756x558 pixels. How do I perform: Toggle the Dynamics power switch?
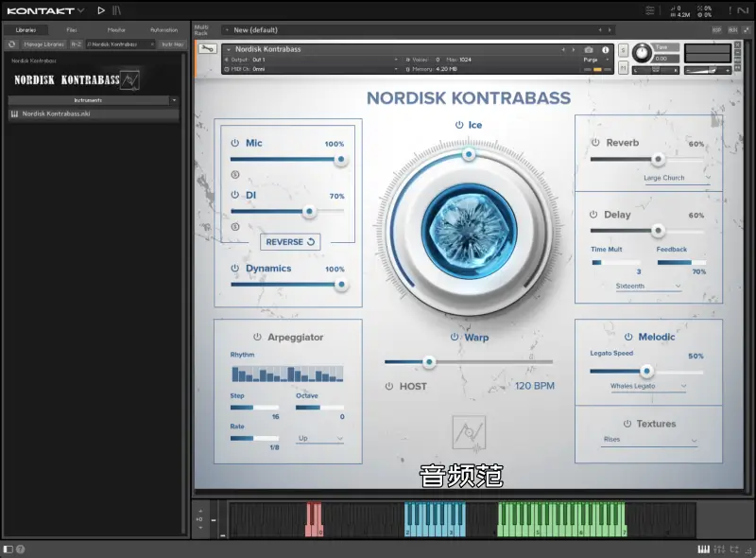point(234,268)
